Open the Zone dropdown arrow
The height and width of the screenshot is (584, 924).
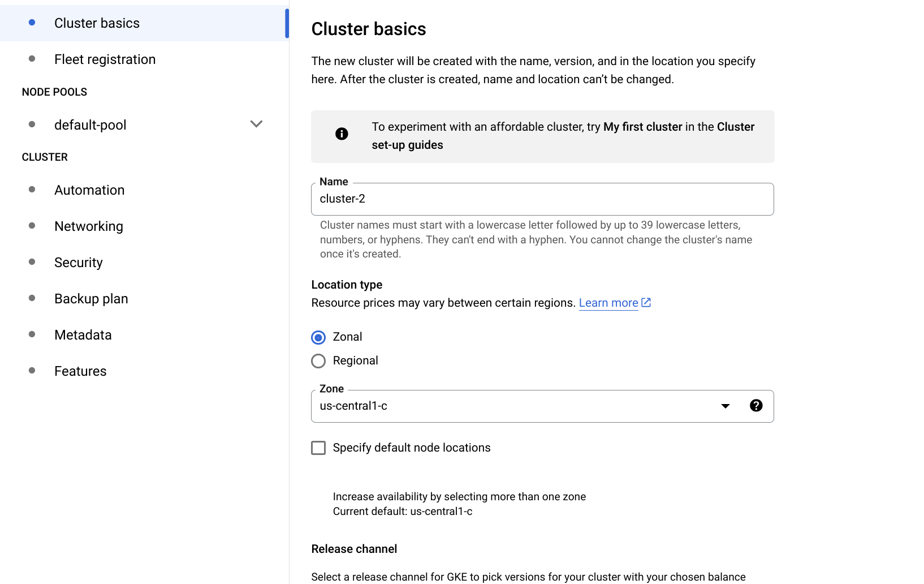[725, 406]
